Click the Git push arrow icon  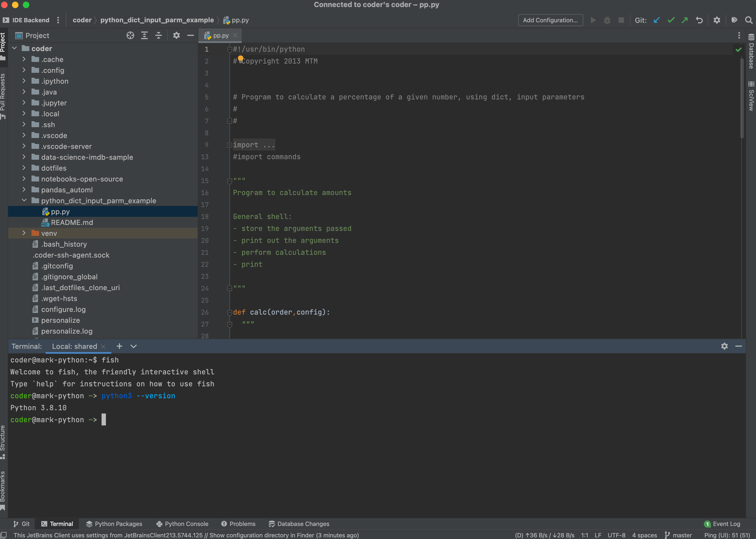click(685, 20)
